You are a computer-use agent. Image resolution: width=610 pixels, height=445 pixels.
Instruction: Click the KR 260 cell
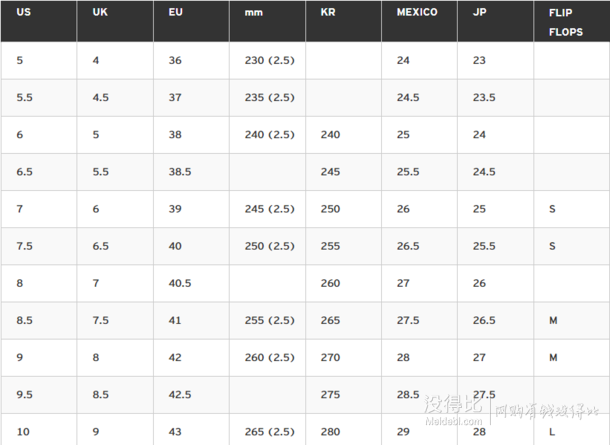(344, 283)
